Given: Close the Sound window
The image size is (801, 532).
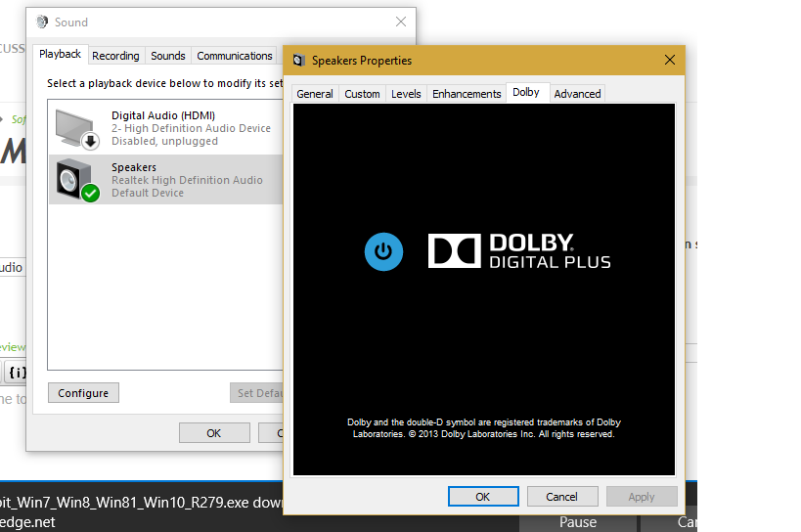Looking at the screenshot, I should click(x=401, y=22).
